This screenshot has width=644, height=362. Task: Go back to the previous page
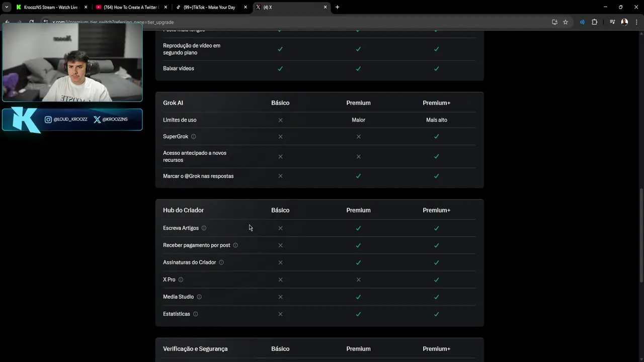[x=7, y=22]
